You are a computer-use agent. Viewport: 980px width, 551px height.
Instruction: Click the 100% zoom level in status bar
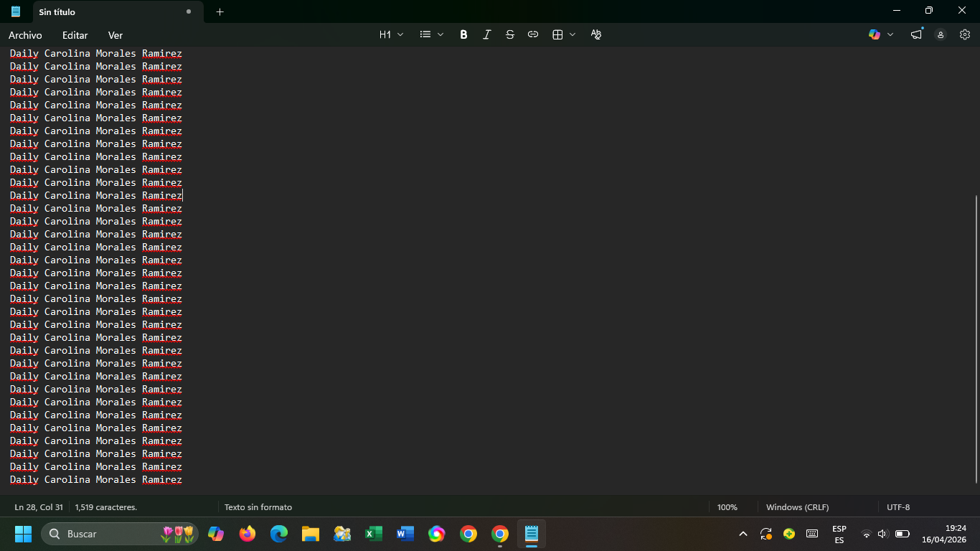point(727,507)
